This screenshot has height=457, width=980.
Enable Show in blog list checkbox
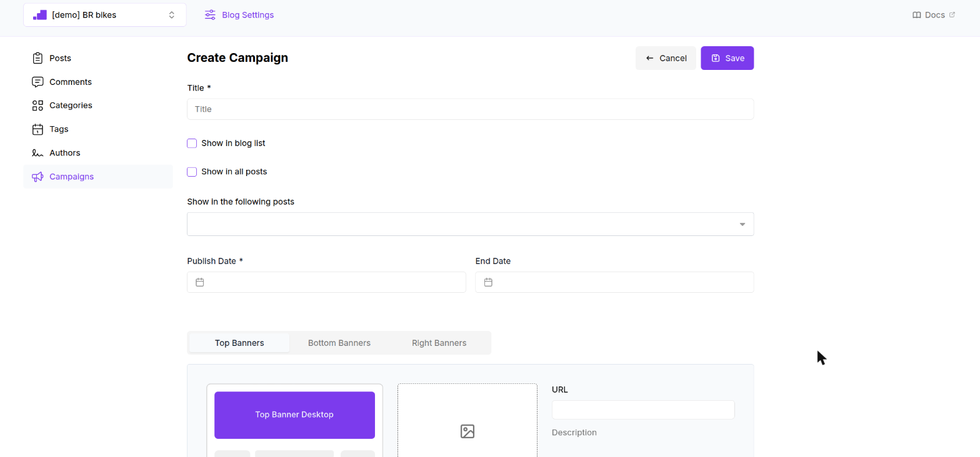(192, 143)
